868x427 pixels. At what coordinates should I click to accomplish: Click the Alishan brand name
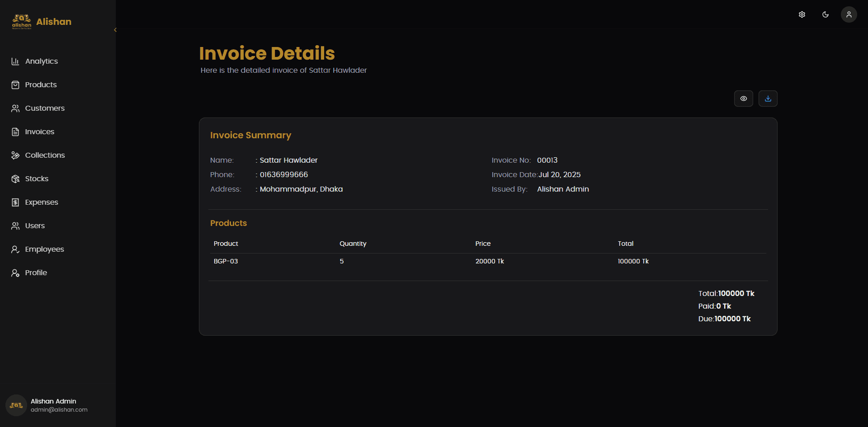pyautogui.click(x=54, y=22)
